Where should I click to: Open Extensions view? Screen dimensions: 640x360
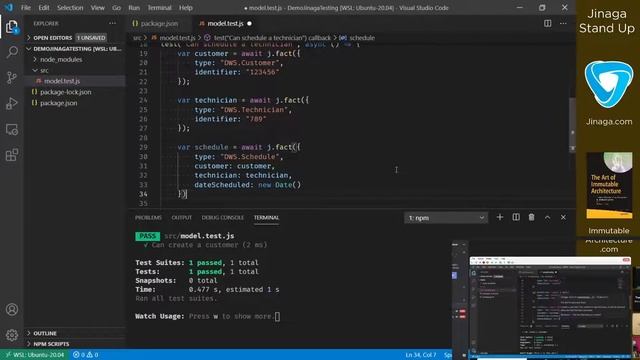pos(12,155)
